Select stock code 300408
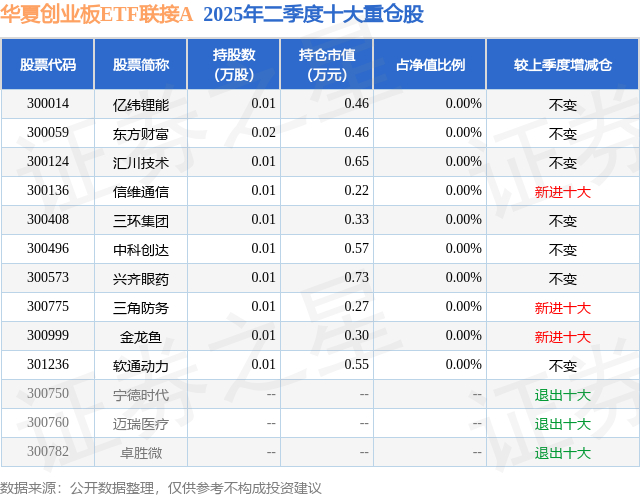The image size is (640, 497). [48, 220]
